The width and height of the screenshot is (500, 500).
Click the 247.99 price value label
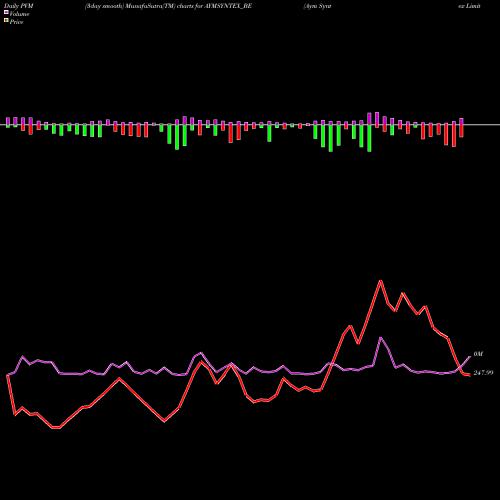tap(483, 373)
